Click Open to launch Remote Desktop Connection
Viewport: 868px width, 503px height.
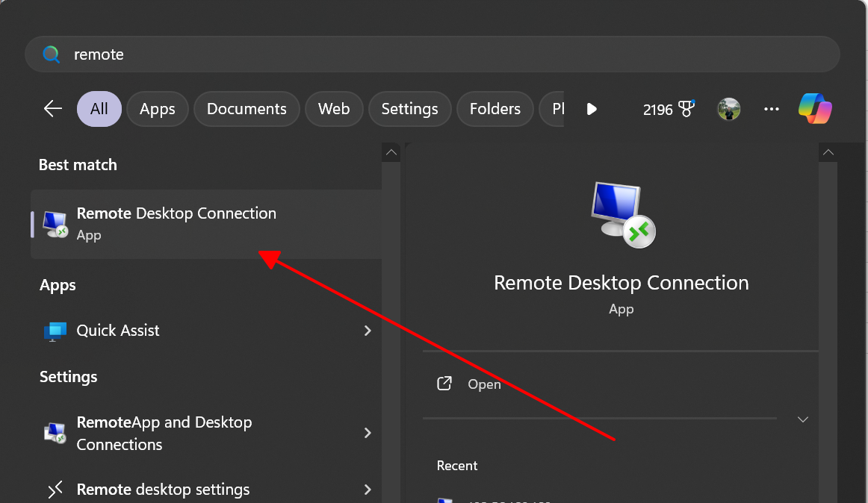click(x=483, y=384)
